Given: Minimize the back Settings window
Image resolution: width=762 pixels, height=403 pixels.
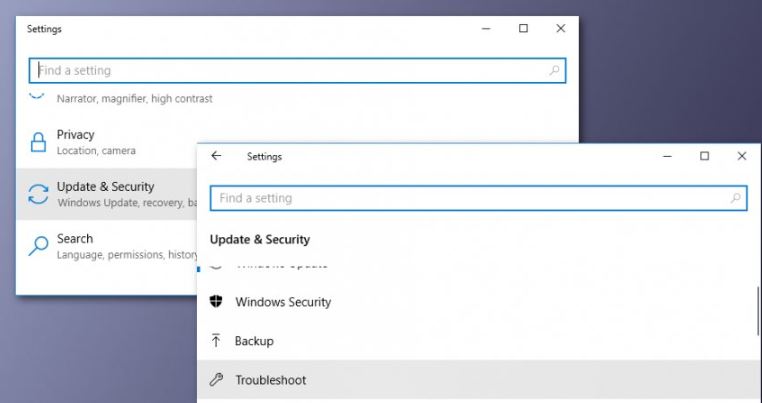Looking at the screenshot, I should 486,29.
